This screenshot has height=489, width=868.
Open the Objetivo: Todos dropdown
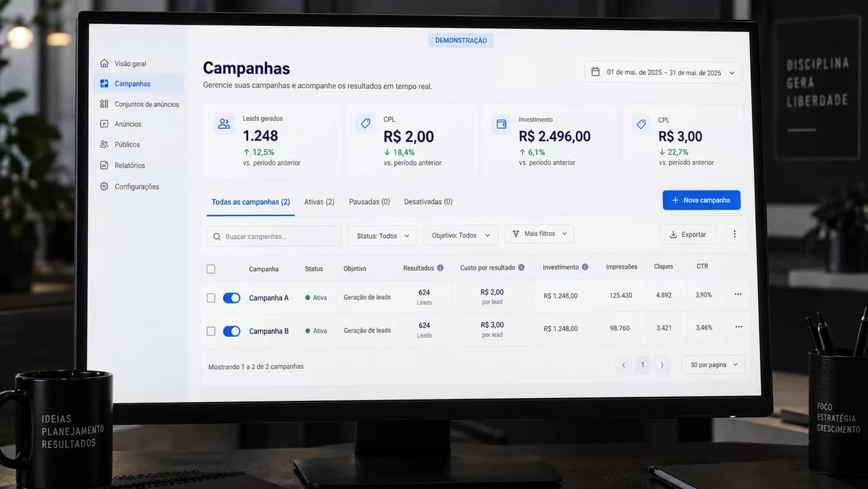pos(461,236)
